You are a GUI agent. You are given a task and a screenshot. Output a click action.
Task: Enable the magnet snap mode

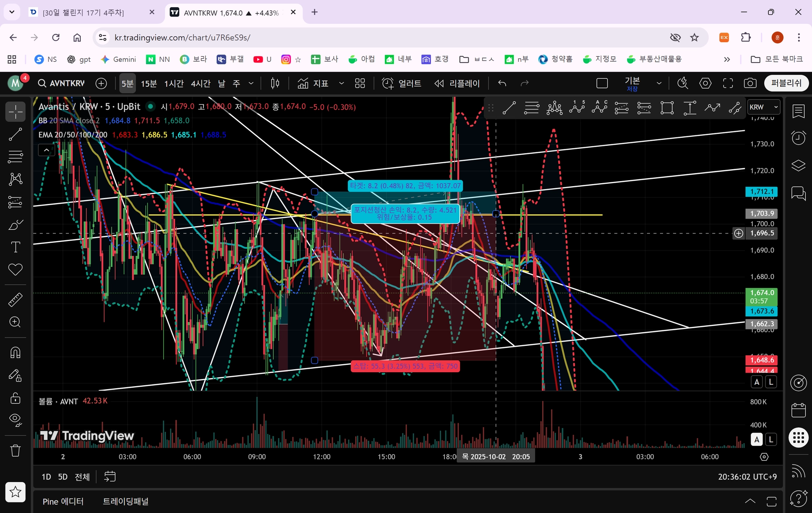point(15,353)
